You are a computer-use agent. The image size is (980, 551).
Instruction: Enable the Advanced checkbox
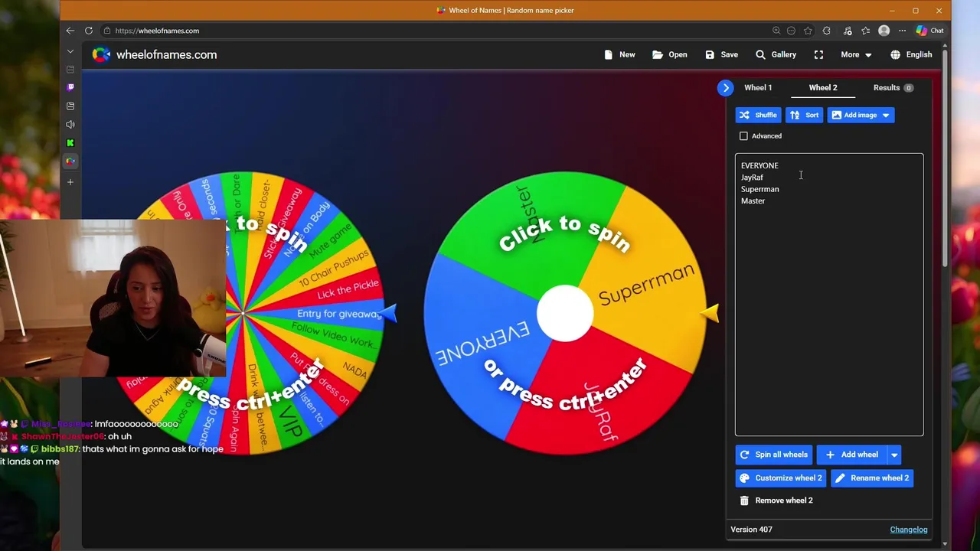click(x=743, y=136)
